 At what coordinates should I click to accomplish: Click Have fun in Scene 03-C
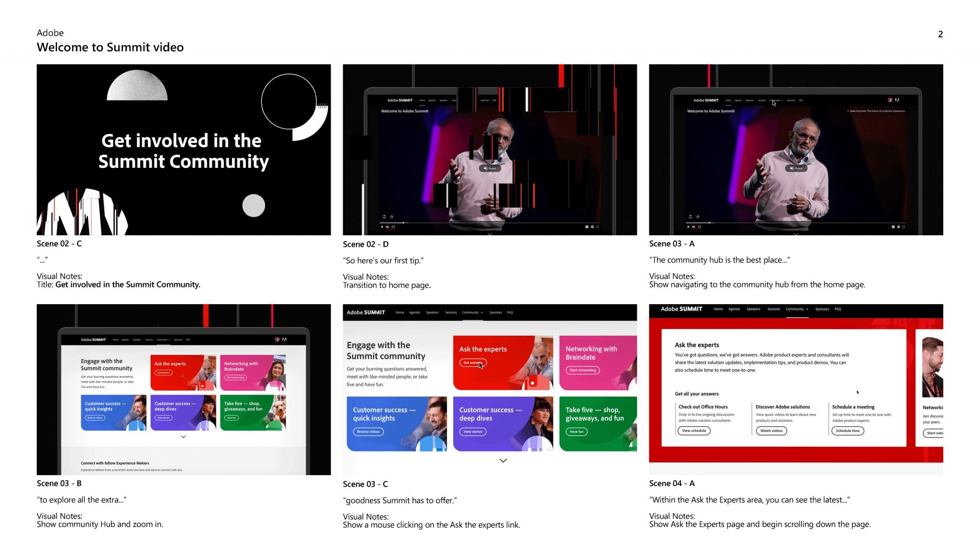(577, 431)
